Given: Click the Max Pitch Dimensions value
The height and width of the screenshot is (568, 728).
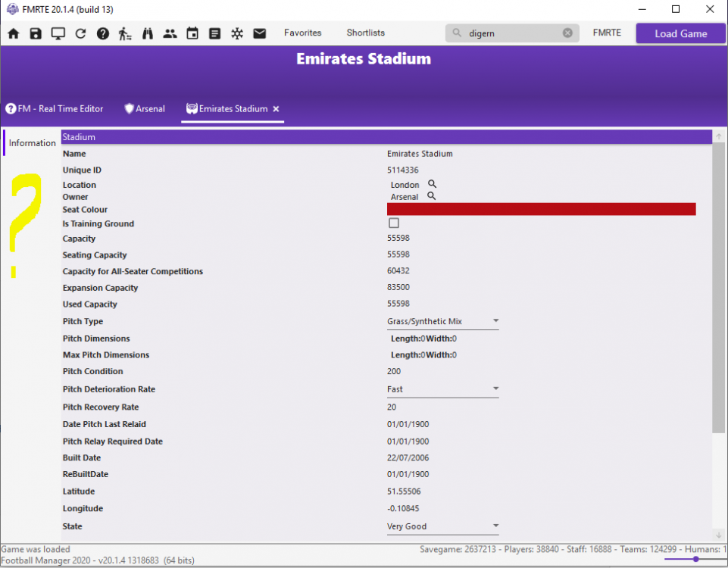Looking at the screenshot, I should tap(423, 355).
